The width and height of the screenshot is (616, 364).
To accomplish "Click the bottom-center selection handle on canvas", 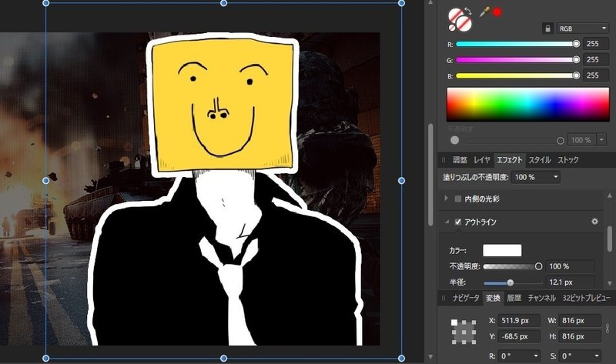I will click(223, 358).
